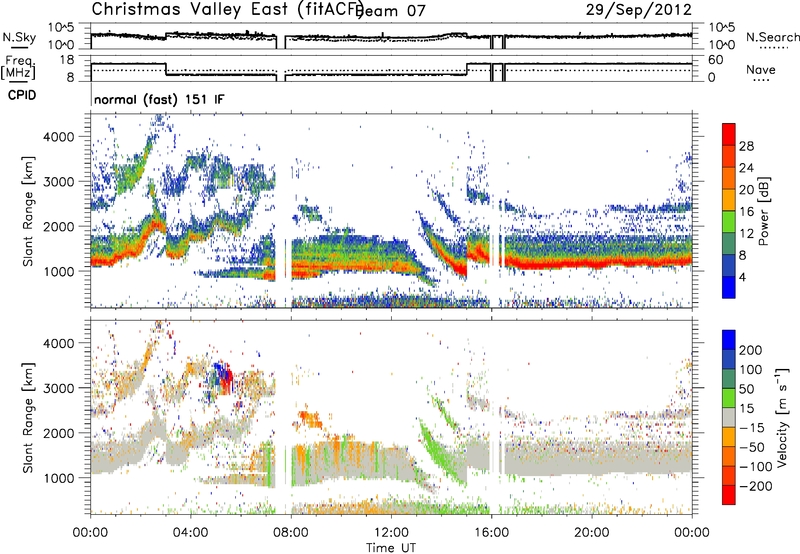Click the 'Freq. [MHz]' axis label
800x554 pixels.
click(18, 68)
